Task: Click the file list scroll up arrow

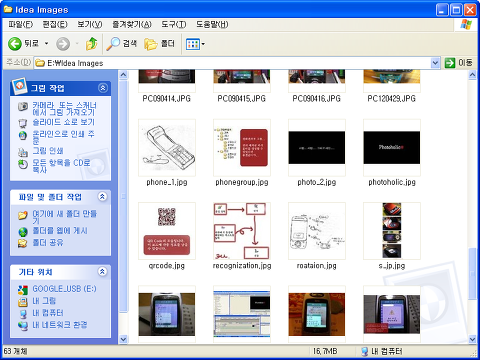Action: coord(472,75)
